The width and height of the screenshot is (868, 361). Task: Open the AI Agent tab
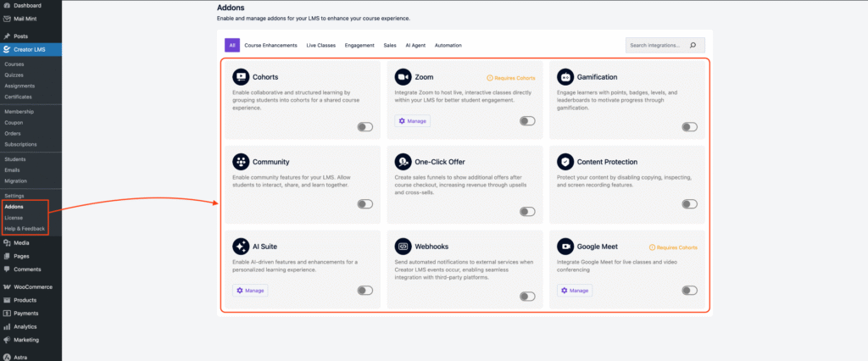415,46
